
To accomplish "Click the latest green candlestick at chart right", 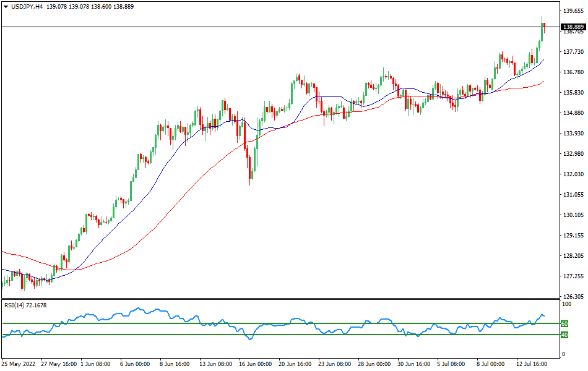I will coord(543,31).
